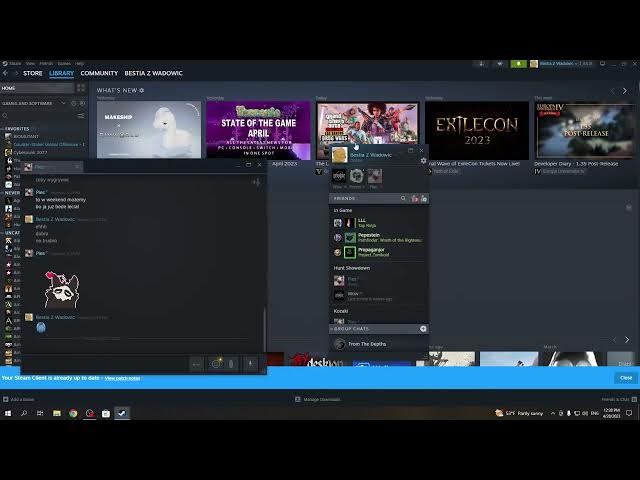
Task: Collapse the In Game friends group
Action: [343, 210]
